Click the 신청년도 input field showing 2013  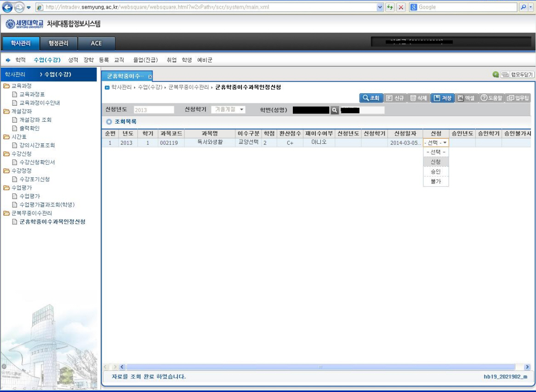click(x=154, y=110)
